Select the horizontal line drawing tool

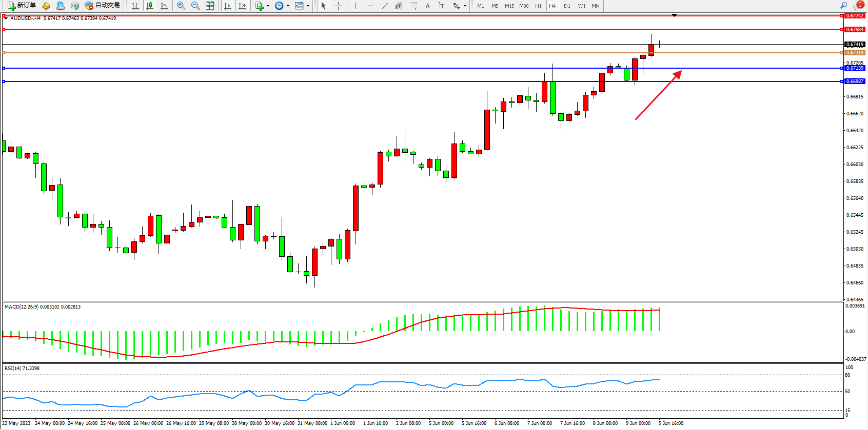pyautogui.click(x=370, y=6)
